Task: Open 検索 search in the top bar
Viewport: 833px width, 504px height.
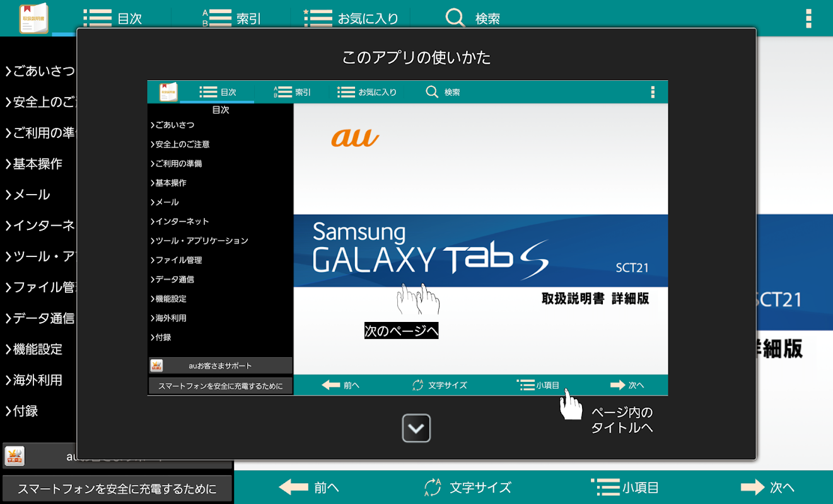Action: point(473,18)
